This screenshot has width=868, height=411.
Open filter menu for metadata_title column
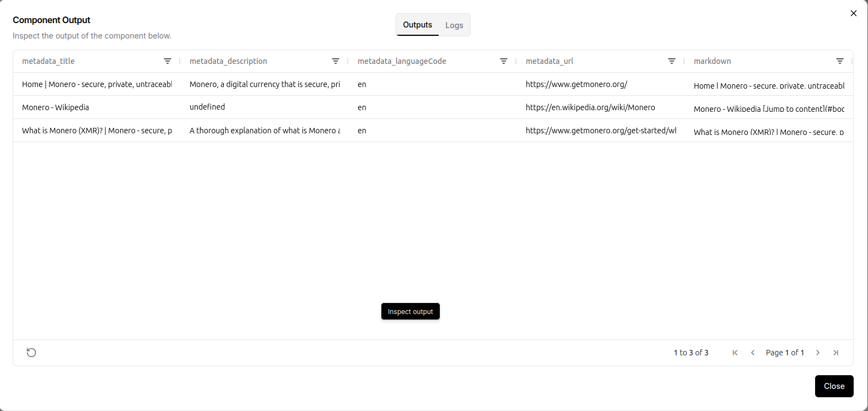[x=168, y=61]
